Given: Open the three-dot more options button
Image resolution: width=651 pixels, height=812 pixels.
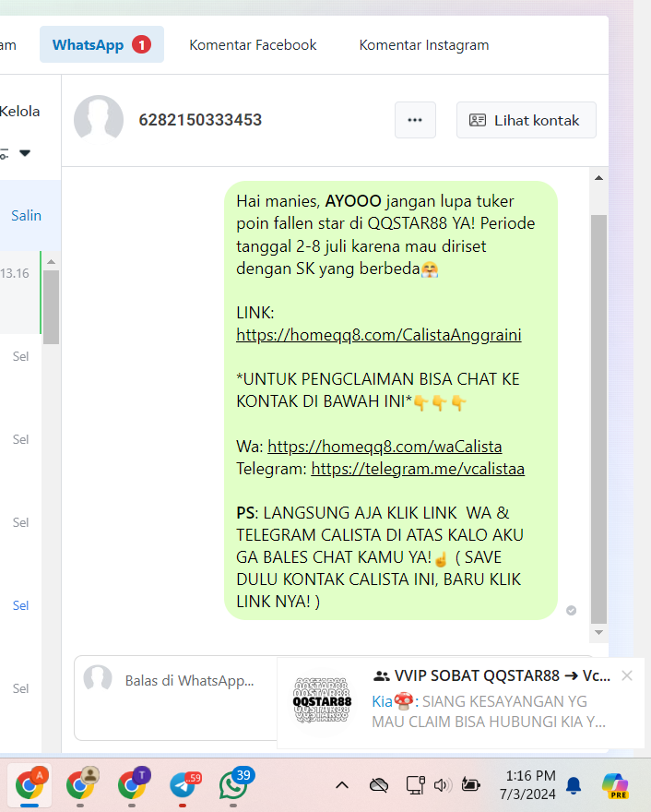Looking at the screenshot, I should coord(415,120).
